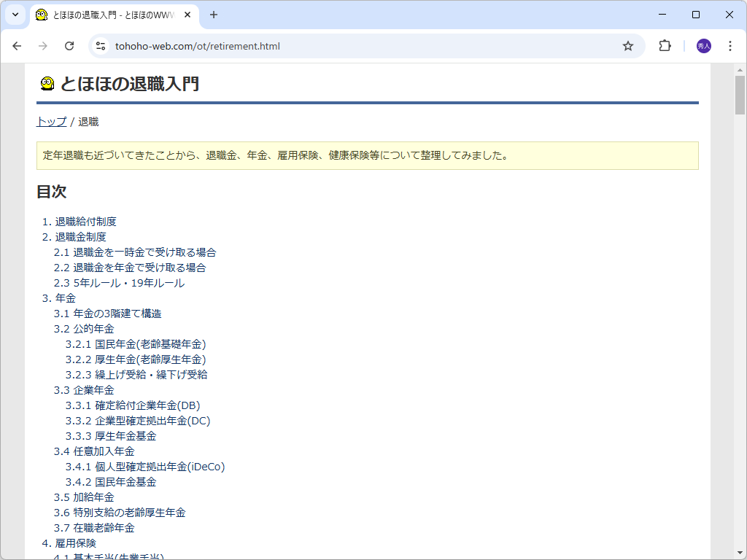The image size is (747, 560).
Task: Open 3.4 任意加入年金
Action: (94, 451)
